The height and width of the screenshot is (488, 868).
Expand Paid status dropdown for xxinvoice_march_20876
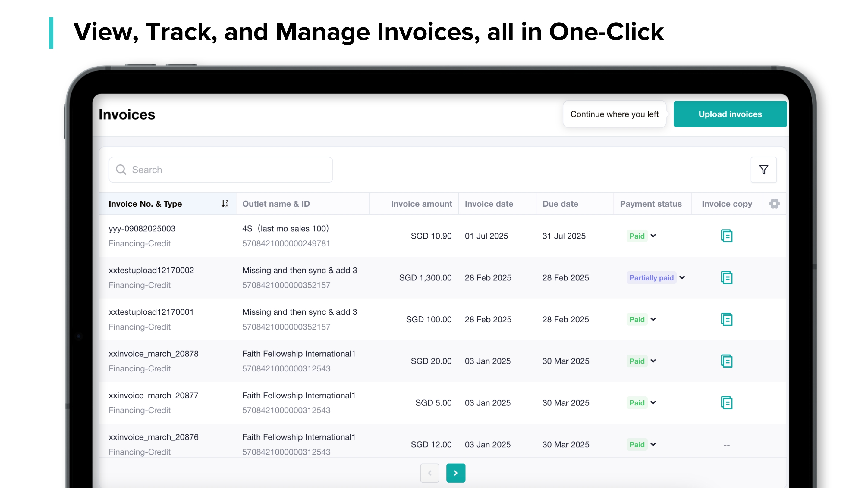[x=653, y=445]
